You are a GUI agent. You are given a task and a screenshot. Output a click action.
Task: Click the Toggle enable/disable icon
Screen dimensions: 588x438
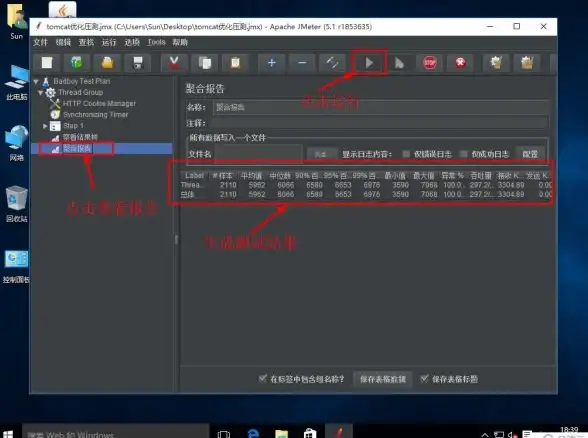(332, 63)
